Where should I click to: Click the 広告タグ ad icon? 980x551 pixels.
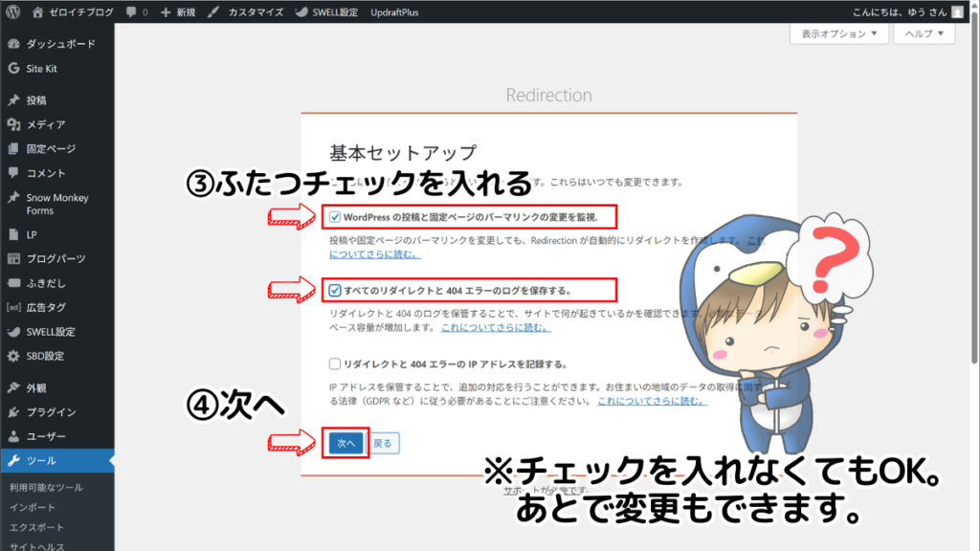(x=13, y=307)
